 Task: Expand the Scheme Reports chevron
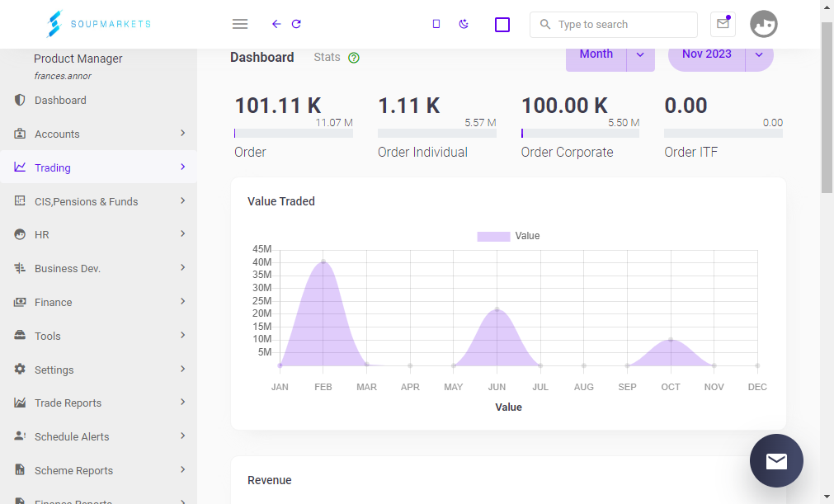182,469
